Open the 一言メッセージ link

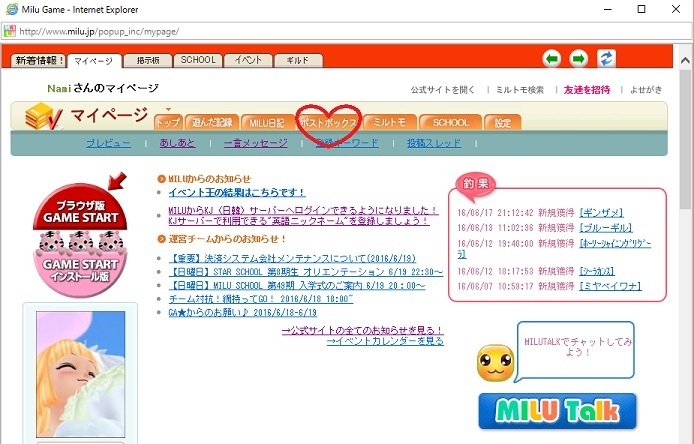[255, 143]
